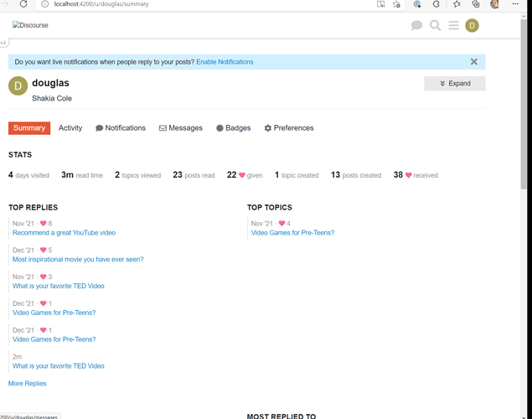This screenshot has height=419, width=532.
Task: Click the browser shopping extension icon
Action: coord(417,4)
